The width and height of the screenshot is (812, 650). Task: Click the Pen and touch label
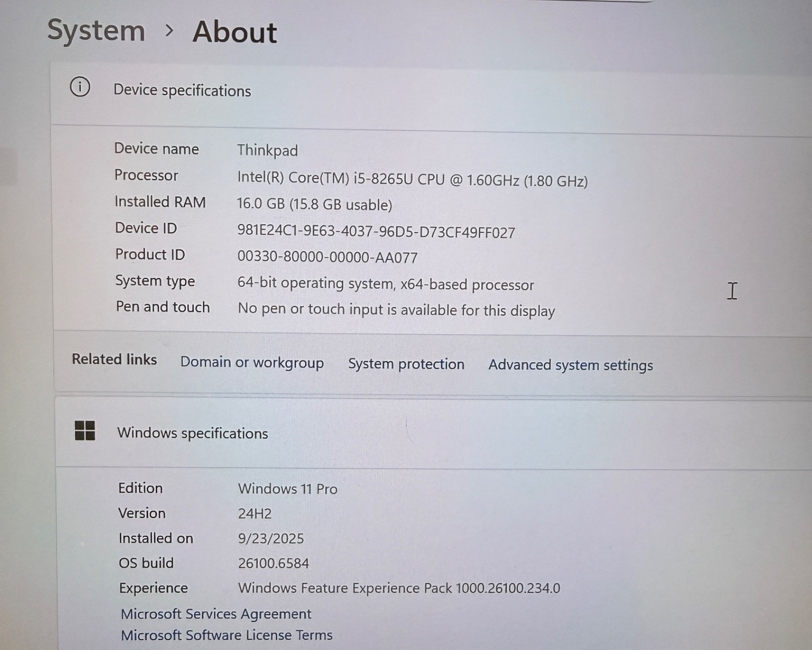tap(163, 307)
